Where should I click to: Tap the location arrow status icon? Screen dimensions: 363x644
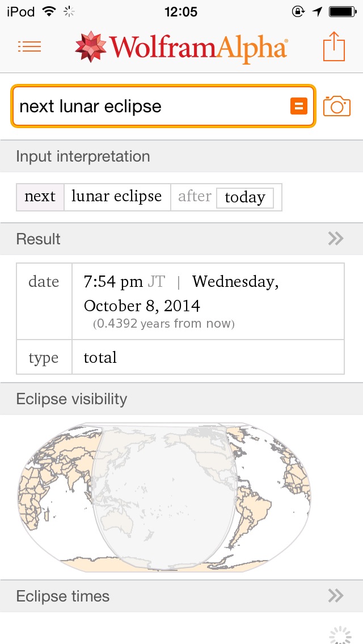click(318, 11)
